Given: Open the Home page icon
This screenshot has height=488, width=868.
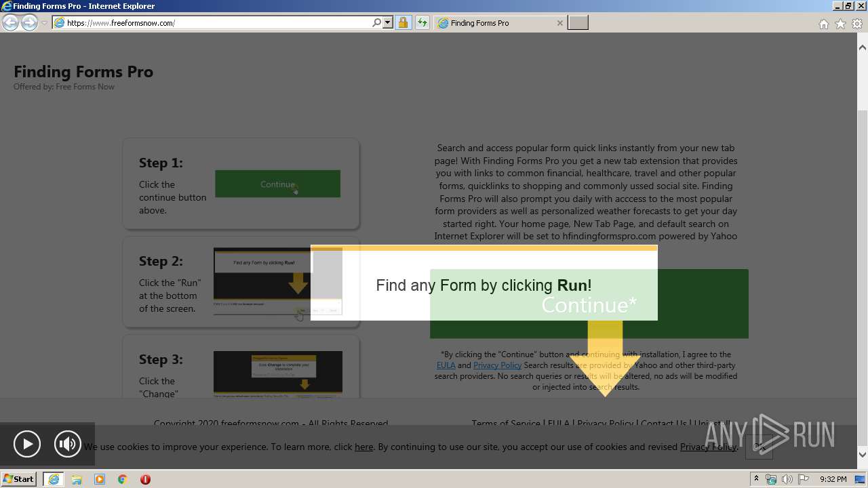Looking at the screenshot, I should pos(823,24).
